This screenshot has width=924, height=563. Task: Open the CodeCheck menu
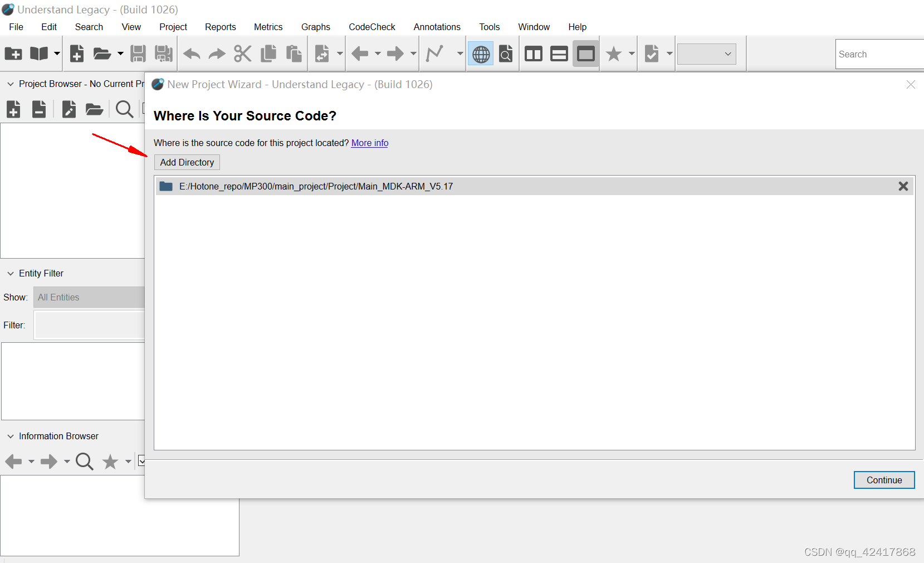(372, 27)
